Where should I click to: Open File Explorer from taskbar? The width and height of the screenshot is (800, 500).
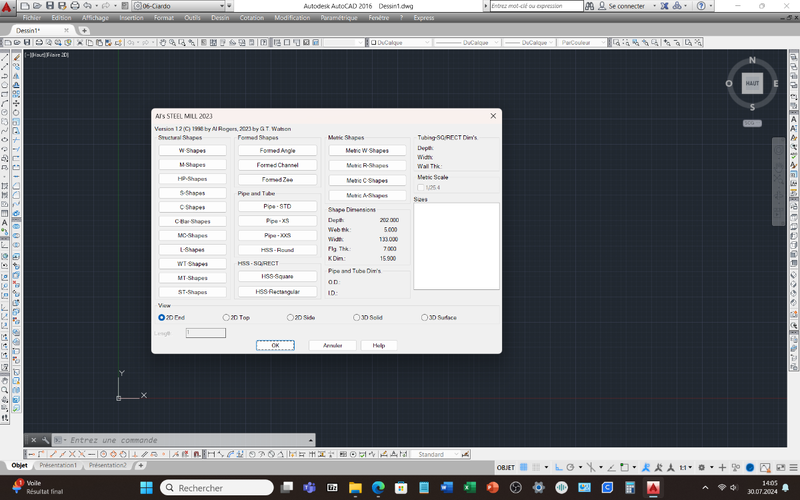coord(355,488)
